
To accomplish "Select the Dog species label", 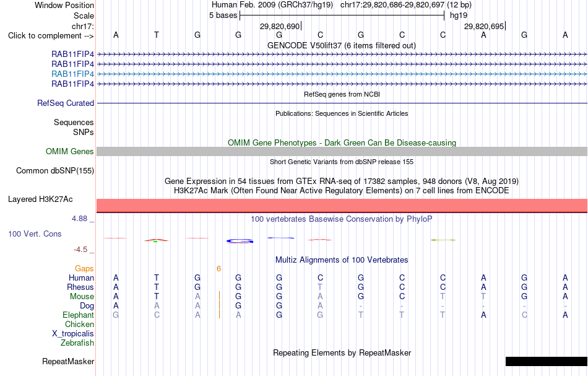I will 87,306.
